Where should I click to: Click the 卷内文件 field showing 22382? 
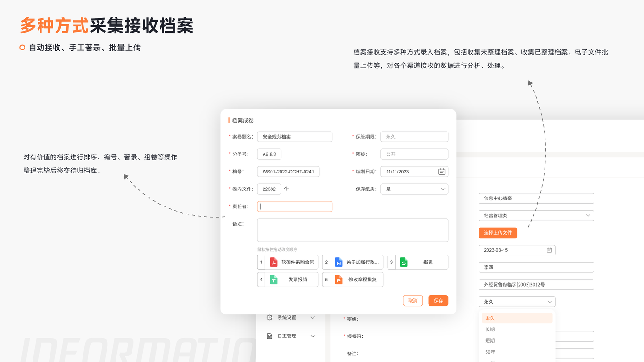269,189
